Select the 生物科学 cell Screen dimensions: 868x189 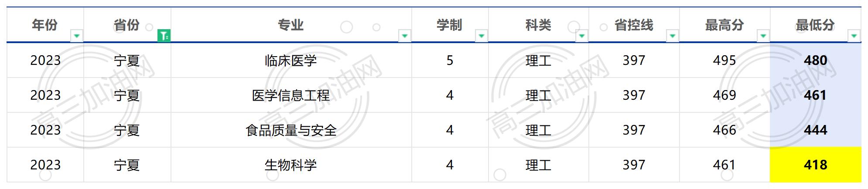[291, 165]
